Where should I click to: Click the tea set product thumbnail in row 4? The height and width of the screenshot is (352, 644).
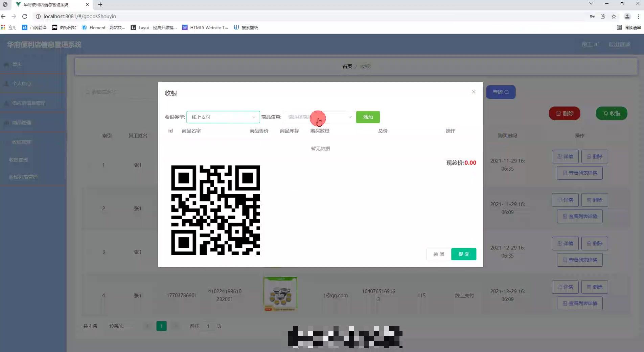[280, 294]
